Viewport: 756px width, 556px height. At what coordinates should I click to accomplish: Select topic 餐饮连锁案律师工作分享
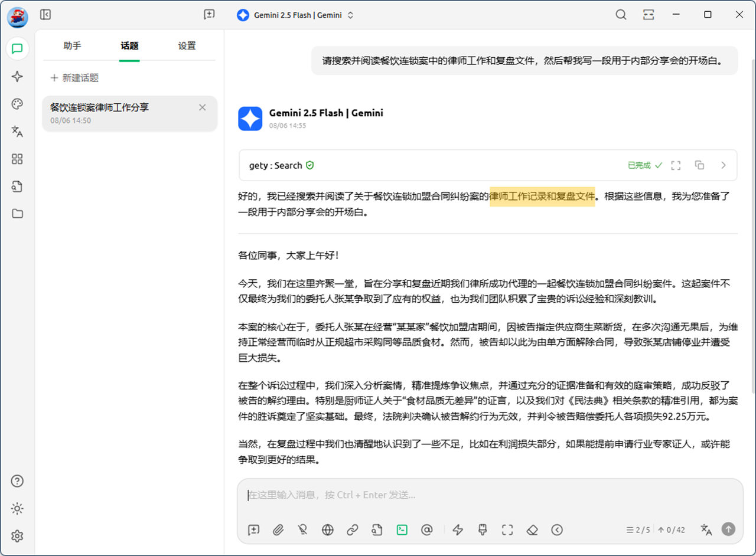pyautogui.click(x=129, y=113)
